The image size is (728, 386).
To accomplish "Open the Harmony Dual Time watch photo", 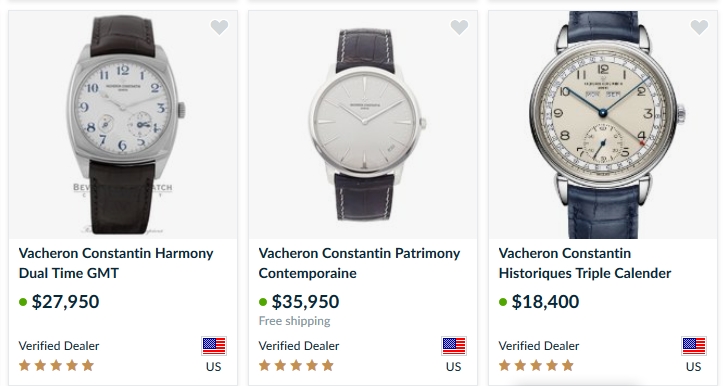I will tap(123, 125).
